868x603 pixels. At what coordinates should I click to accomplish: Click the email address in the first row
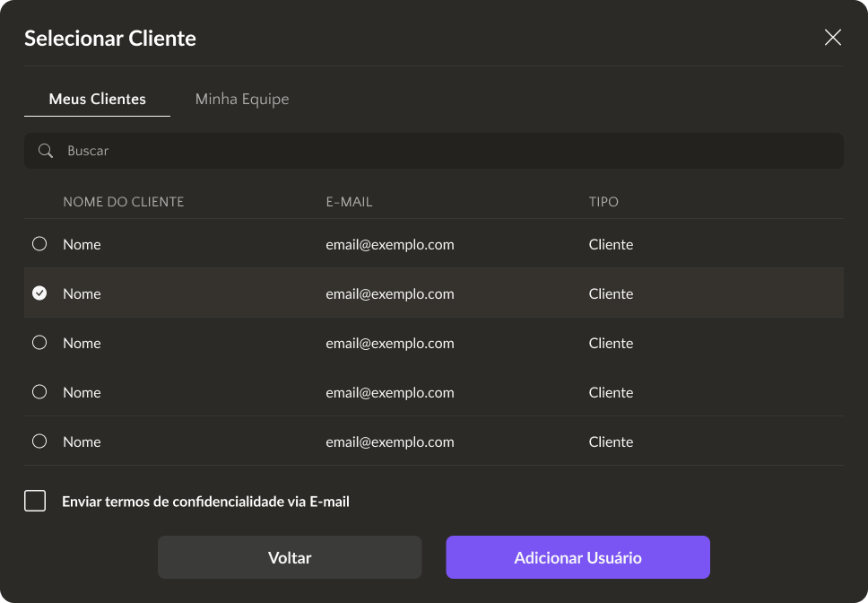tap(389, 244)
